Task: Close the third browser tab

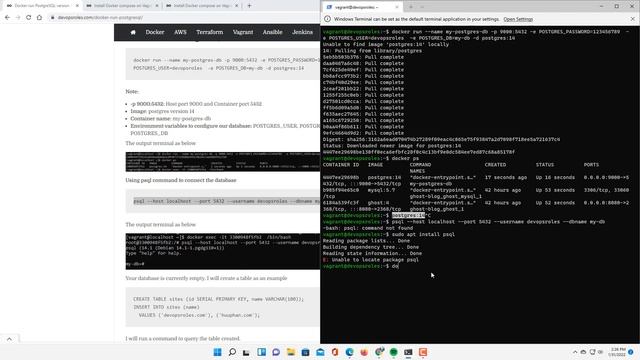Action: 236,6
